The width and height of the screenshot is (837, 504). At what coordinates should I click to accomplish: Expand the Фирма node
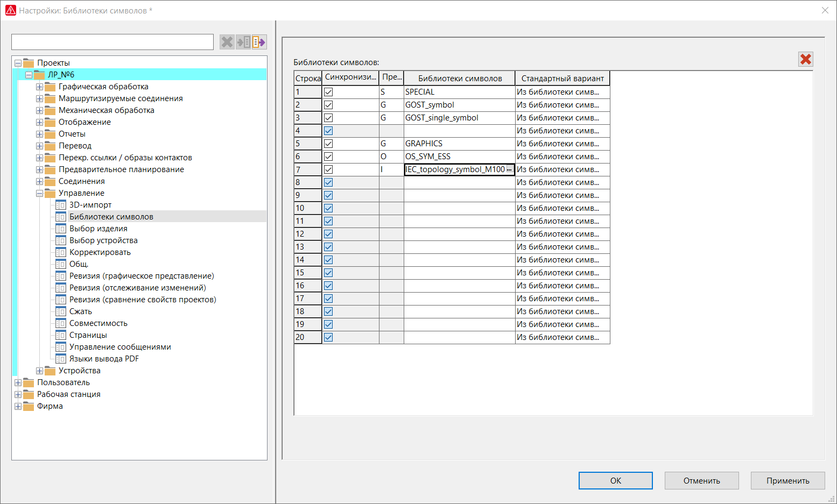[x=18, y=406]
